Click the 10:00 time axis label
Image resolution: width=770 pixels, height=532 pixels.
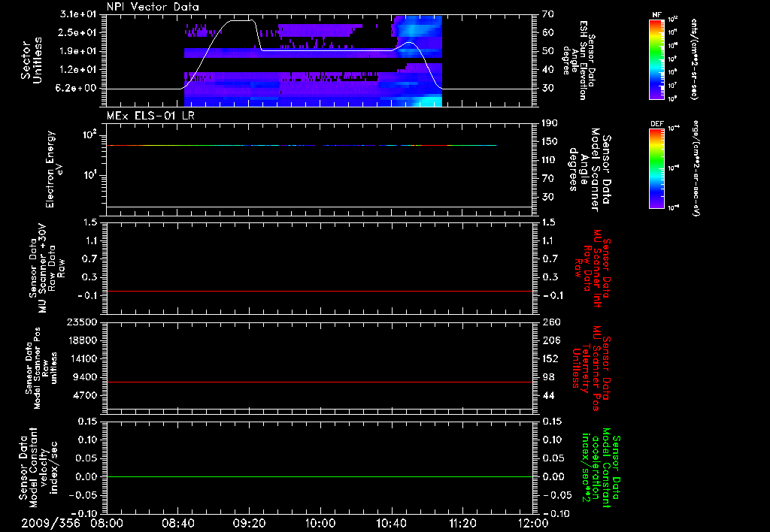(320, 523)
